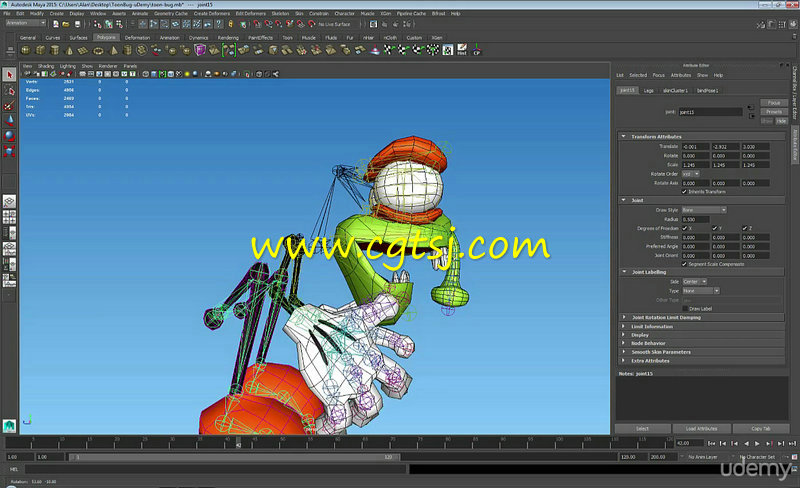Expand the Extra Attributes section
This screenshot has width=800, height=488.
click(623, 360)
